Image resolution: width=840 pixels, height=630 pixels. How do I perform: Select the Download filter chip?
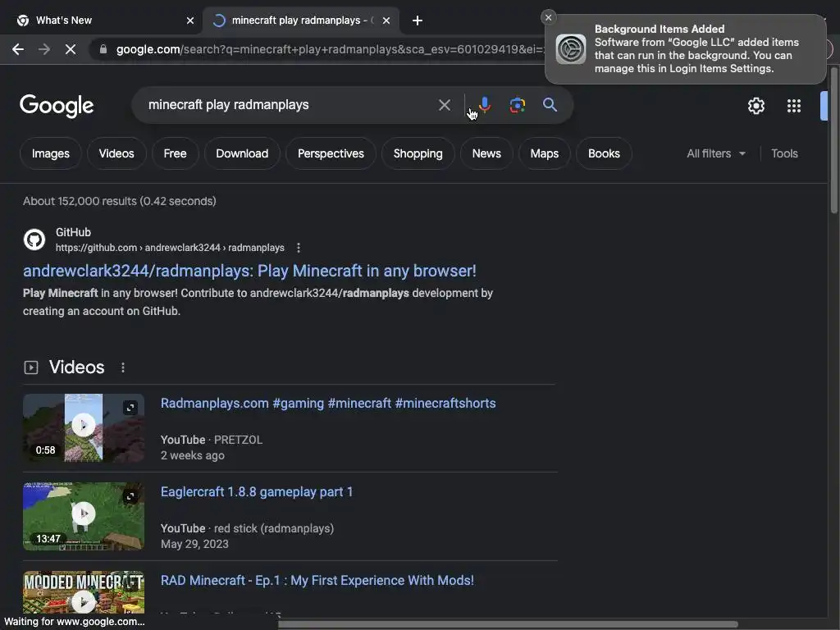pos(242,153)
